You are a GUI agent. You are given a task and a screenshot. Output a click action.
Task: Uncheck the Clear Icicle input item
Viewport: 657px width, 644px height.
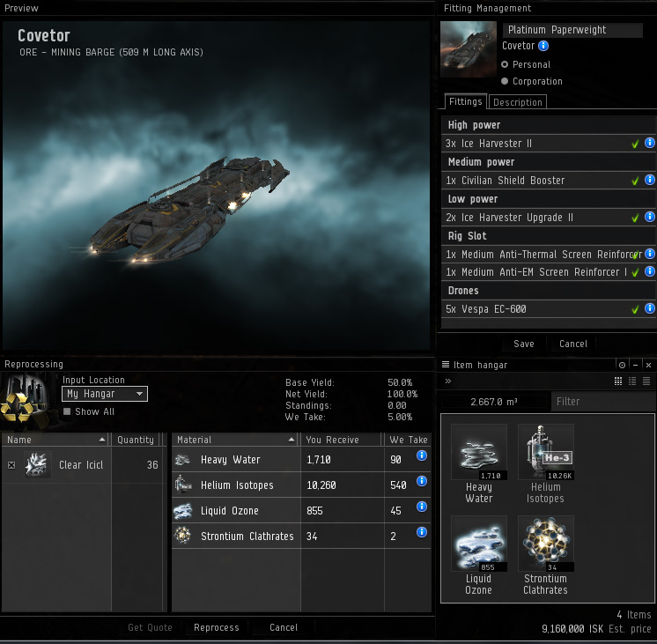(x=11, y=465)
